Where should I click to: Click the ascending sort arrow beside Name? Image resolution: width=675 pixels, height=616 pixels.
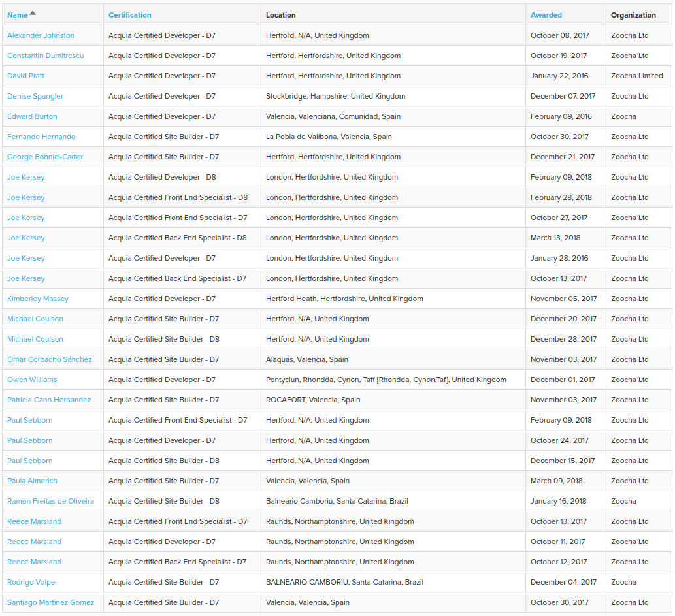[33, 13]
